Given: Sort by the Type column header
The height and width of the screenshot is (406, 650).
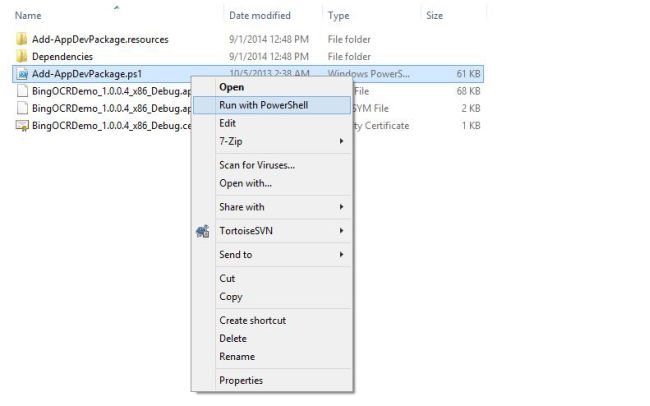Looking at the screenshot, I should (338, 16).
